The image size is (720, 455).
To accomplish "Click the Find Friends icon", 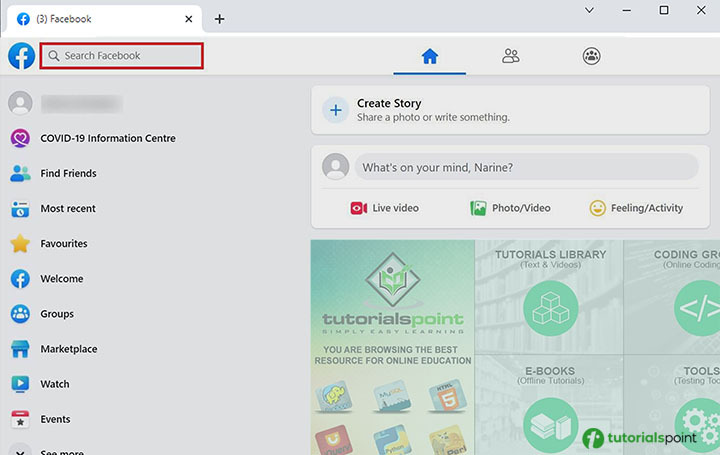I will tap(20, 174).
